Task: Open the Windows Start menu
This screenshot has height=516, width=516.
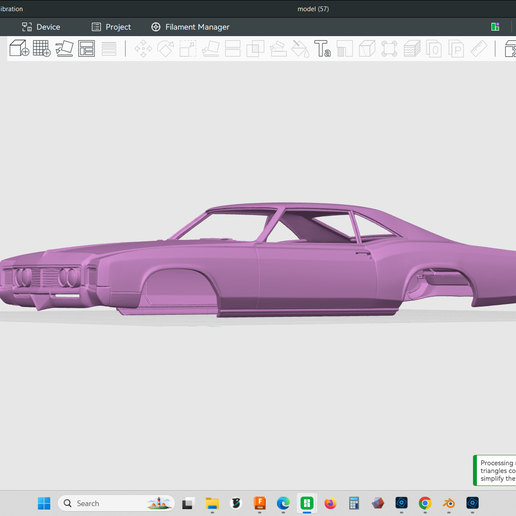Action: coord(44,503)
